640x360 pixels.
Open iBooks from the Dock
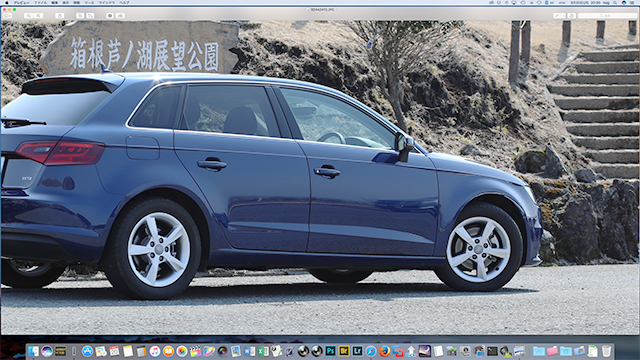click(168, 351)
